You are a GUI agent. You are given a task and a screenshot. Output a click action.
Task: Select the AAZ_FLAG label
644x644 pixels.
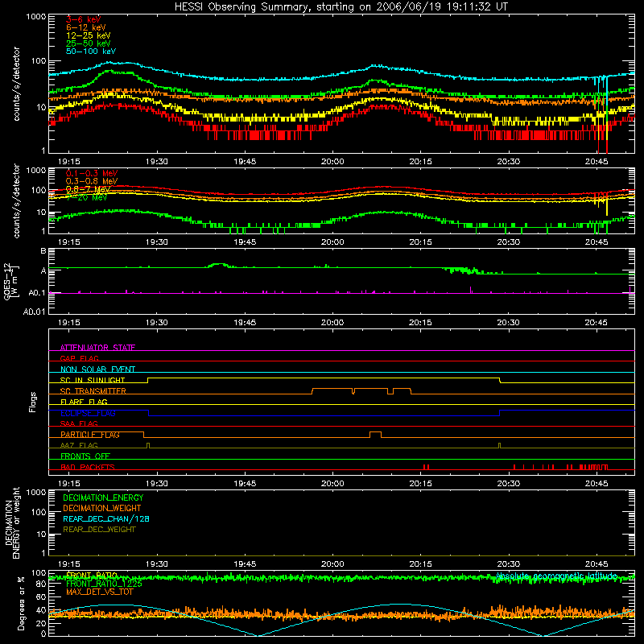pos(79,445)
